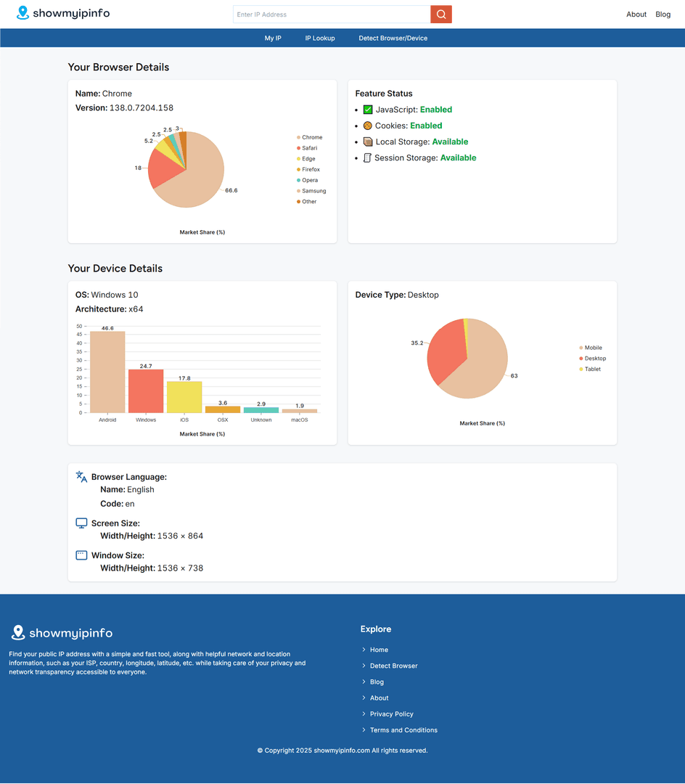
Task: Open the IP Lookup tab
Action: (x=320, y=38)
